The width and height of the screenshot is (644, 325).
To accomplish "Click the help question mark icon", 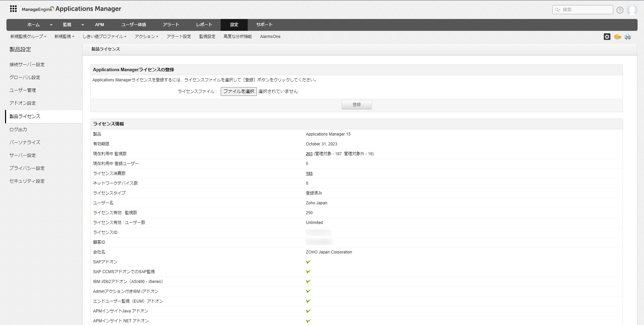I will pos(620,10).
